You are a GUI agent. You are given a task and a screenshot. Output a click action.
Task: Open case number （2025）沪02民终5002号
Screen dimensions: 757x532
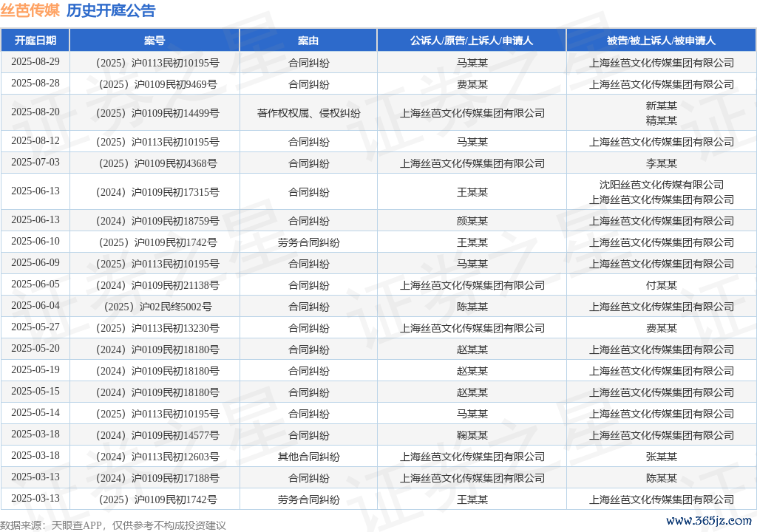tap(155, 307)
